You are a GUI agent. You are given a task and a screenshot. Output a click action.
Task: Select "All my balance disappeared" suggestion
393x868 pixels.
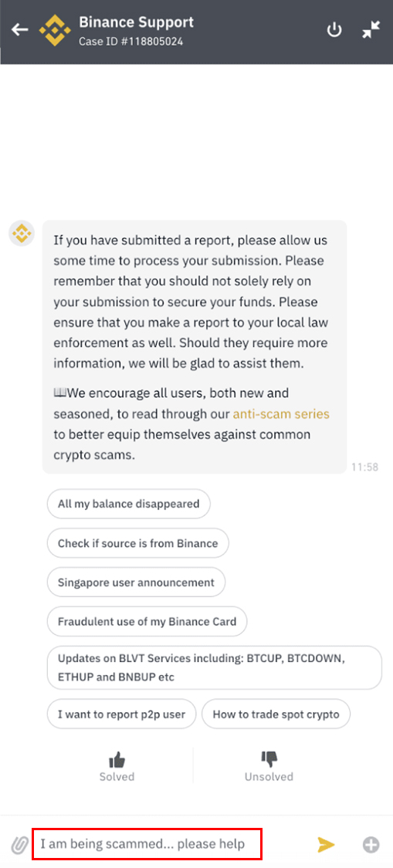(x=129, y=504)
